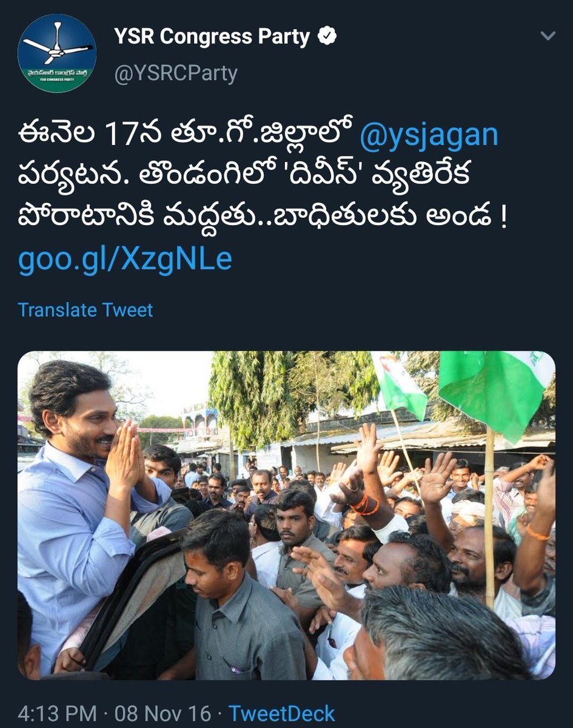The height and width of the screenshot is (728, 573).
Task: Open the @YSRCParty handle
Action: (x=176, y=73)
